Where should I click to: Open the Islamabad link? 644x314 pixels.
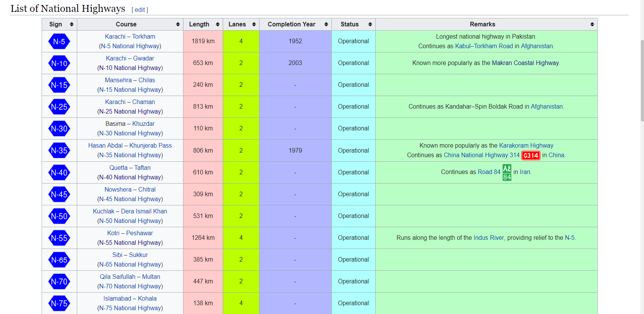point(117,298)
